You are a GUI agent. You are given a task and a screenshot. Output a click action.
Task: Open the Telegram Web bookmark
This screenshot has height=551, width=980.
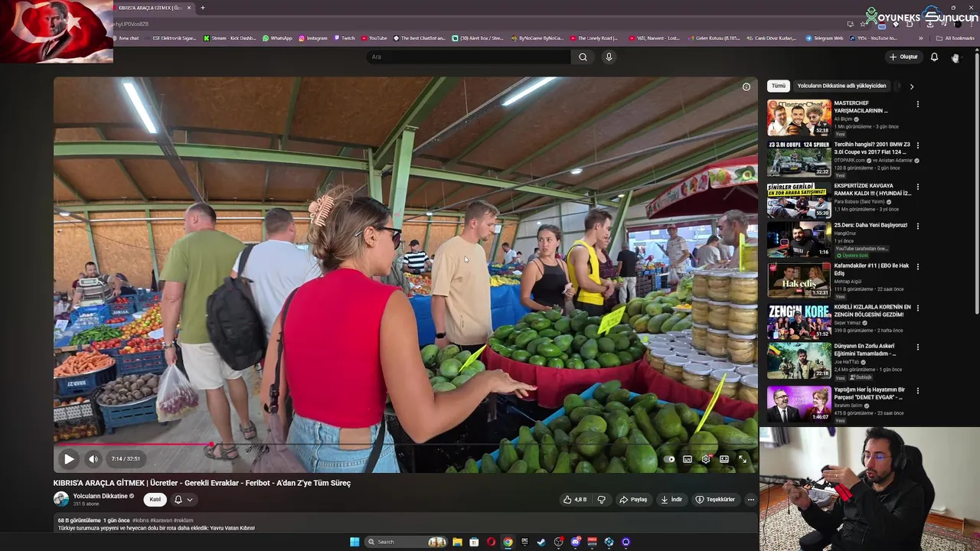click(x=825, y=37)
